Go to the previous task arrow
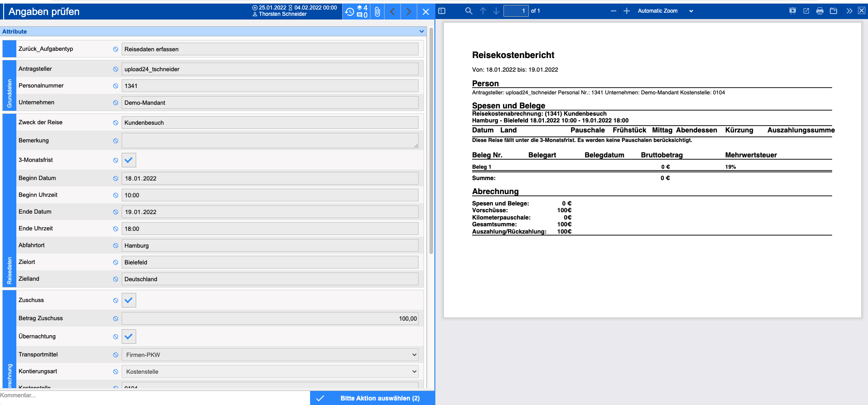Viewport: 868px width, 405px height. pyautogui.click(x=393, y=12)
